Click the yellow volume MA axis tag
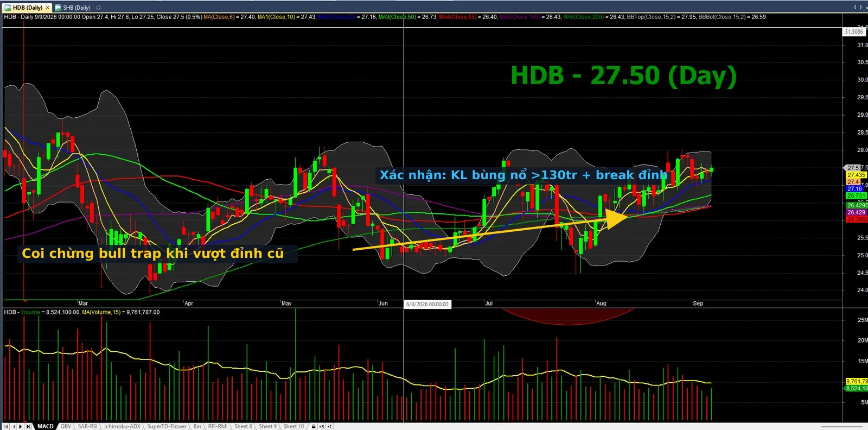Viewport: 868px width, 430px height. tap(857, 382)
